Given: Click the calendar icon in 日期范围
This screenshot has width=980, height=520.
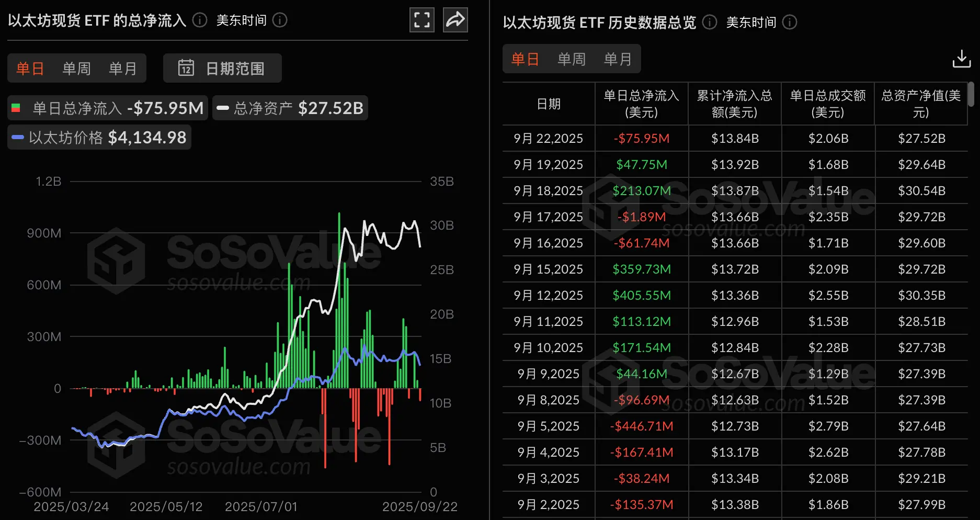Looking at the screenshot, I should [186, 68].
